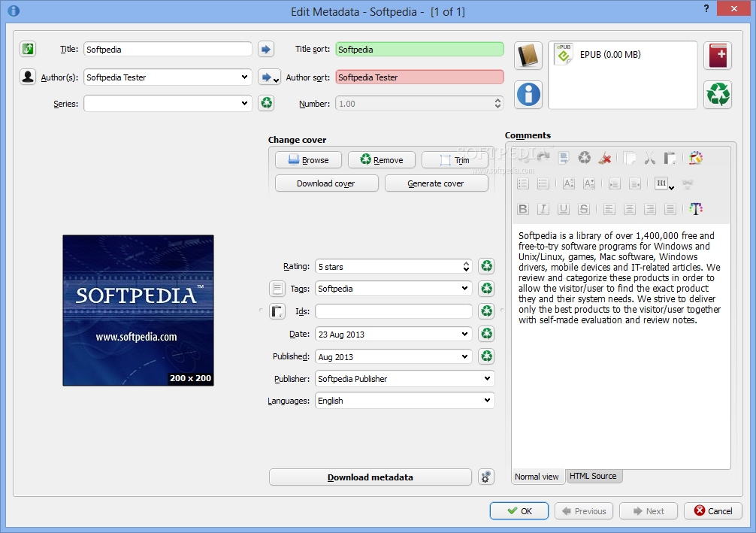Click into the Title input field
This screenshot has height=533, width=756.
(x=168, y=49)
